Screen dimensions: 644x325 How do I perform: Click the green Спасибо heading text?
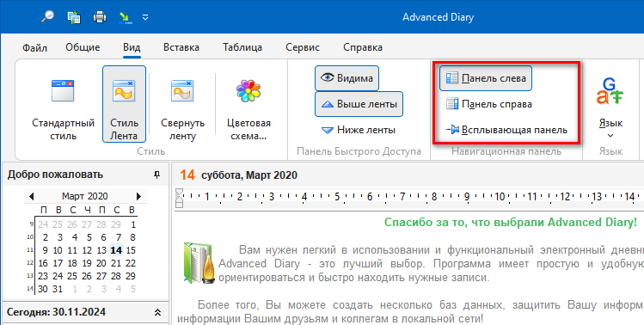(x=511, y=223)
